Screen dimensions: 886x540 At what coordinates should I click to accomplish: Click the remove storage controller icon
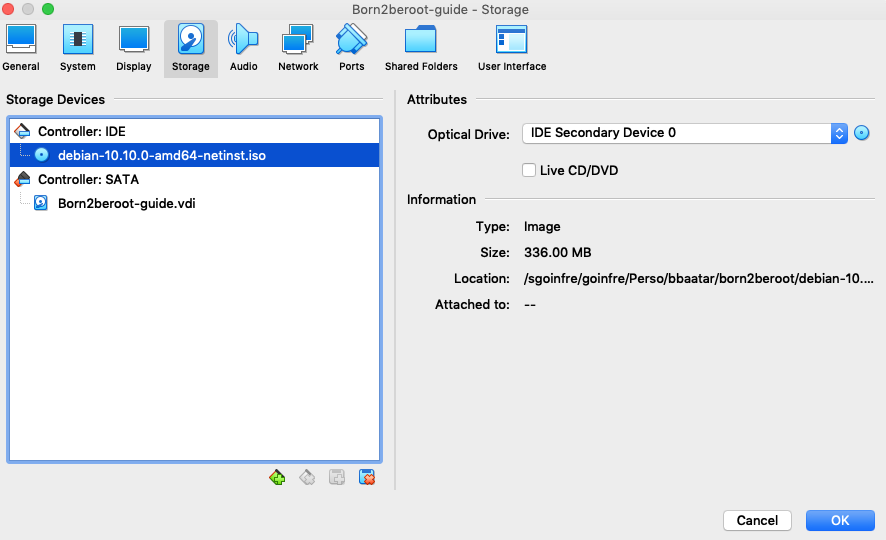307,477
